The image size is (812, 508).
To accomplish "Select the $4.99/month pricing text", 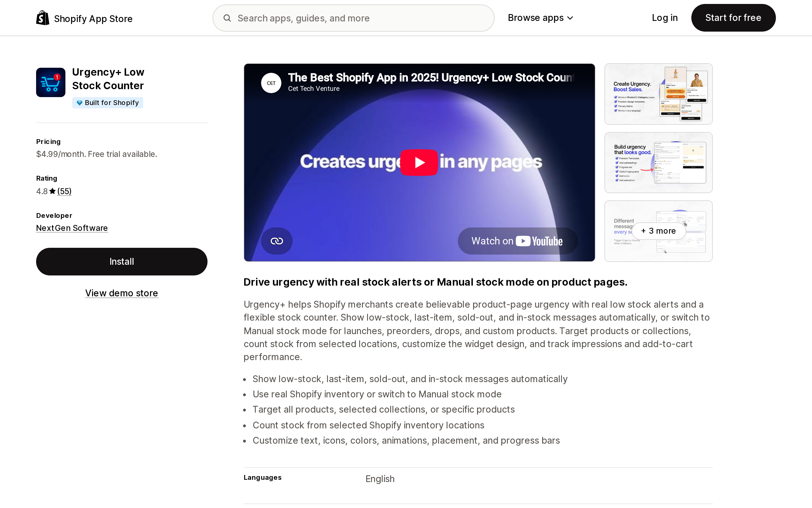I will 97,154.
